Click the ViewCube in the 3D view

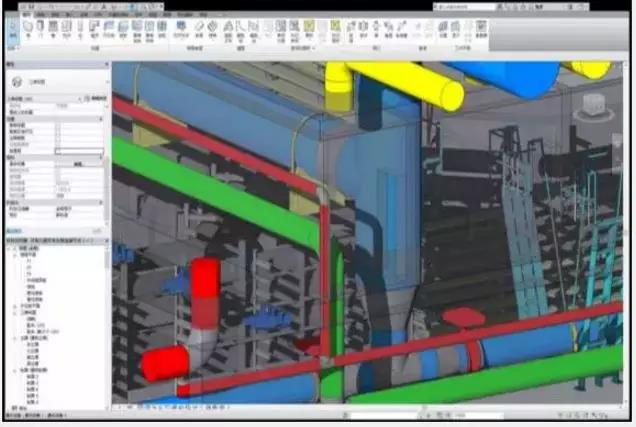coord(594,106)
